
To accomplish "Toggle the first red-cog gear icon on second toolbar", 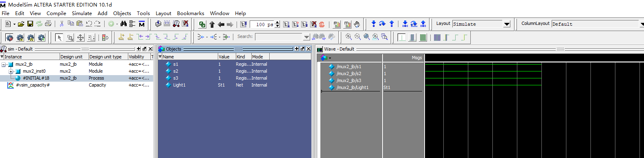I will tap(9, 38).
